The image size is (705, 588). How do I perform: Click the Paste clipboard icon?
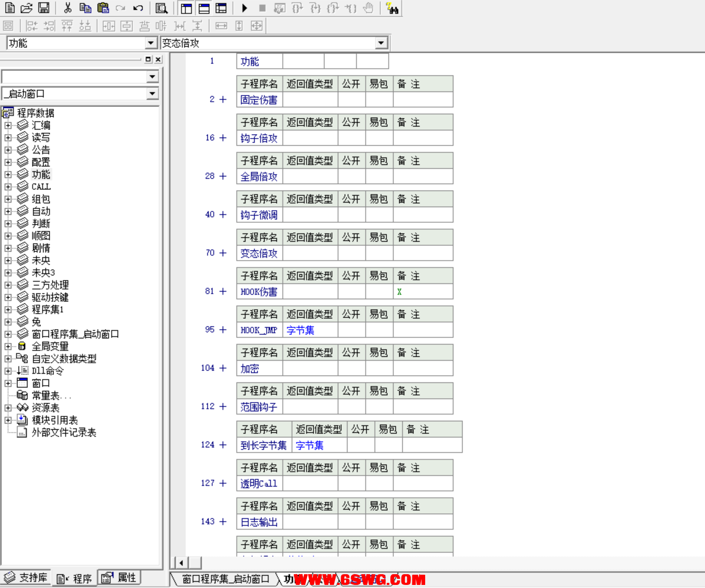pos(103,8)
